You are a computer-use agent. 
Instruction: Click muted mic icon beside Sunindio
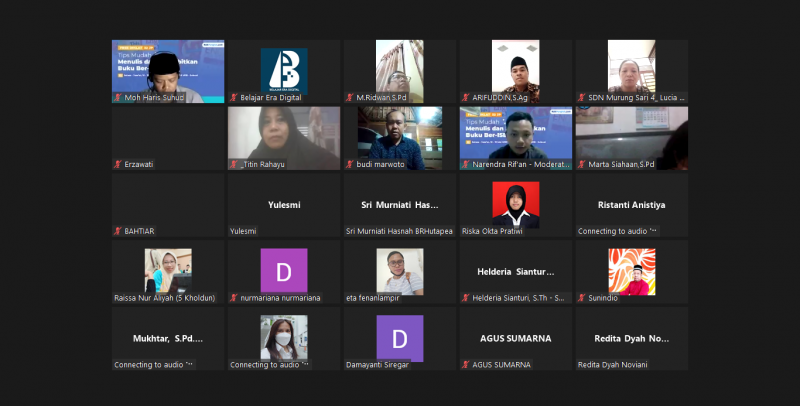582,298
